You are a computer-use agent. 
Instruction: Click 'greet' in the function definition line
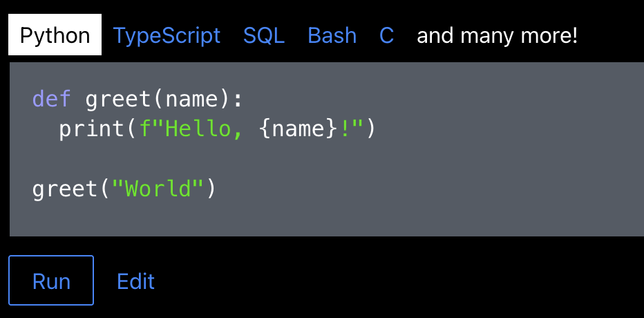pyautogui.click(x=118, y=100)
